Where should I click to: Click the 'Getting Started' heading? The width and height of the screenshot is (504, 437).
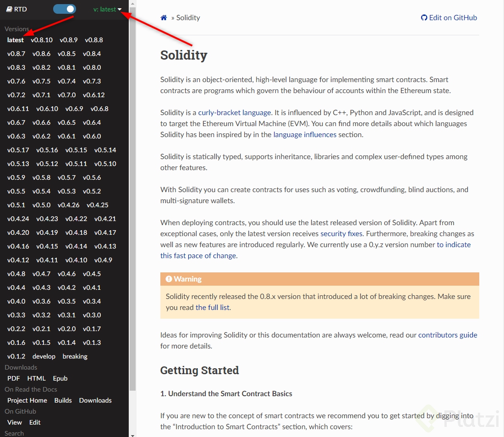200,371
